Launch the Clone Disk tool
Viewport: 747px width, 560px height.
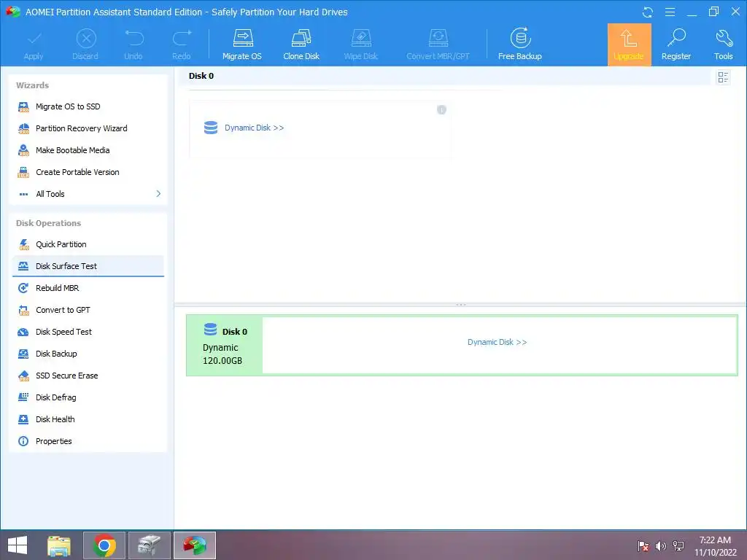click(x=301, y=44)
